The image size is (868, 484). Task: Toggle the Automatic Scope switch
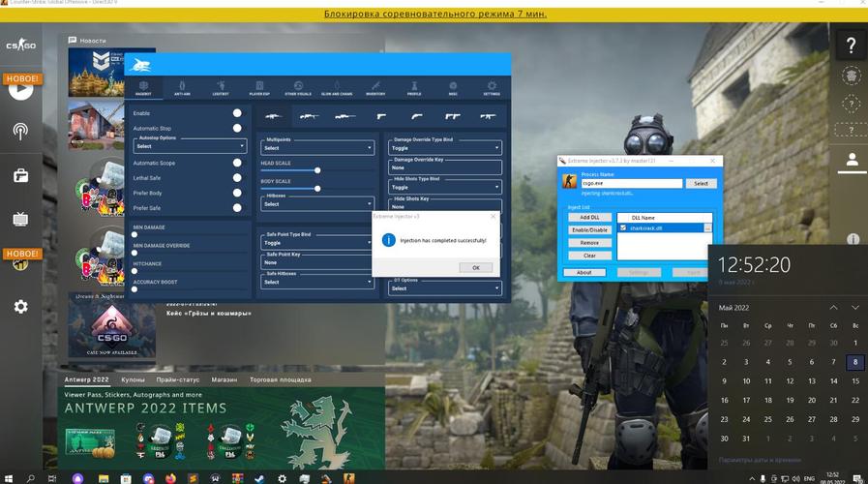(x=237, y=163)
